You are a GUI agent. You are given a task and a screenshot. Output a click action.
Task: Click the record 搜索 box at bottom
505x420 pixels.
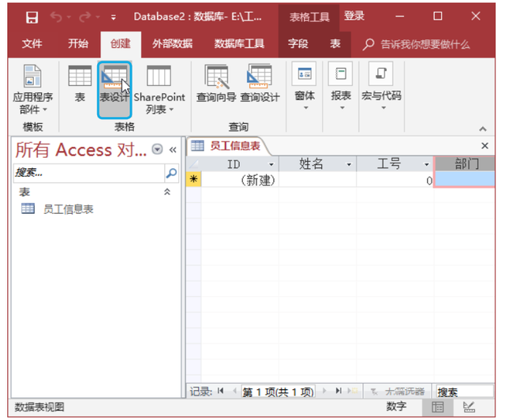465,392
